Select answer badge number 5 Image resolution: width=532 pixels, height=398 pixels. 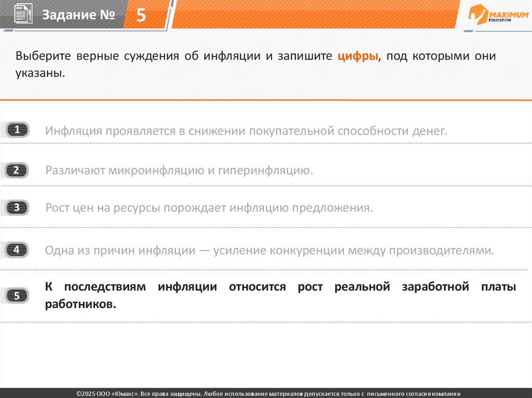(17, 296)
